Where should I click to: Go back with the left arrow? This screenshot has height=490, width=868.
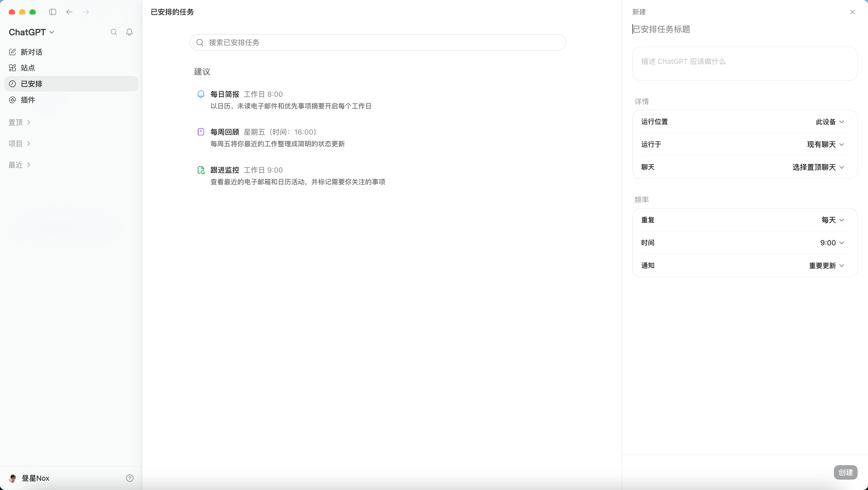(x=69, y=12)
